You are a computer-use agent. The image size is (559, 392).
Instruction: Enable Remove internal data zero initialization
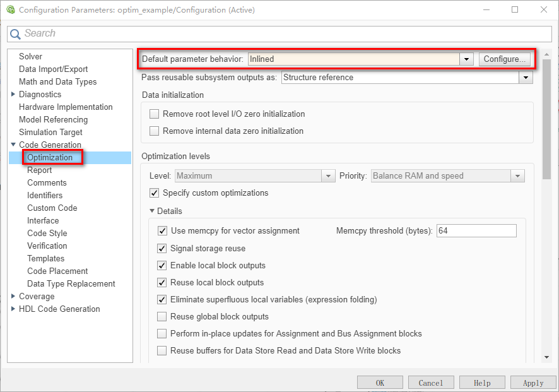click(155, 131)
